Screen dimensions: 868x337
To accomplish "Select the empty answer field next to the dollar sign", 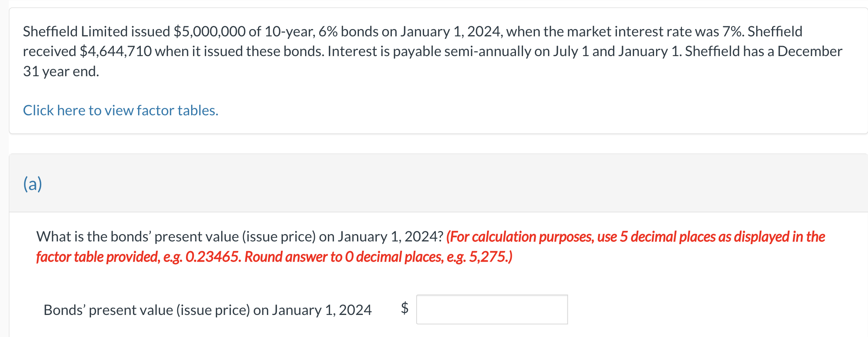I will pos(491,309).
